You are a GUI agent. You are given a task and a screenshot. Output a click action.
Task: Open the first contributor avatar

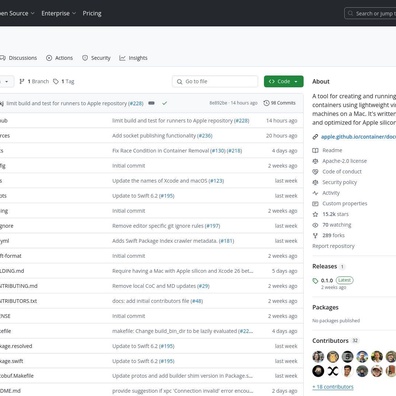click(318, 357)
